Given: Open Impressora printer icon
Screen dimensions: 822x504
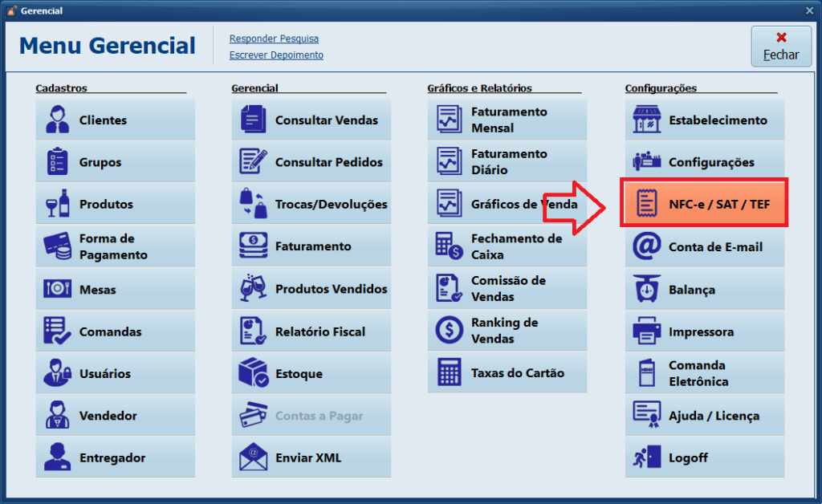Looking at the screenshot, I should point(646,331).
